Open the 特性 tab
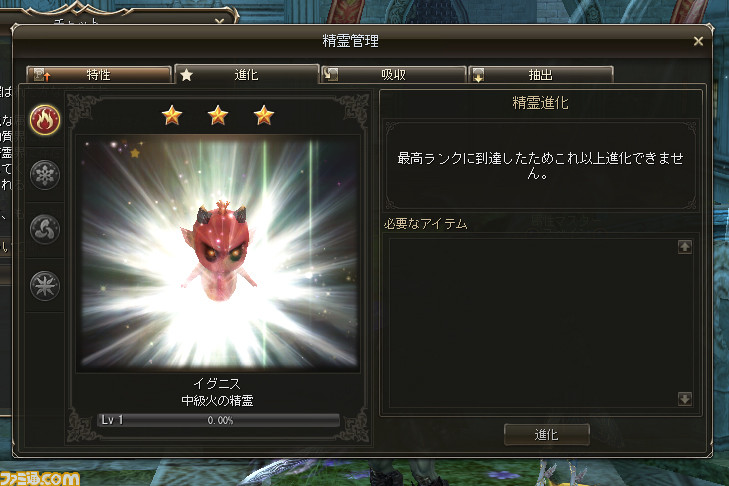Screen dimensions: 729x486 (x=99, y=74)
